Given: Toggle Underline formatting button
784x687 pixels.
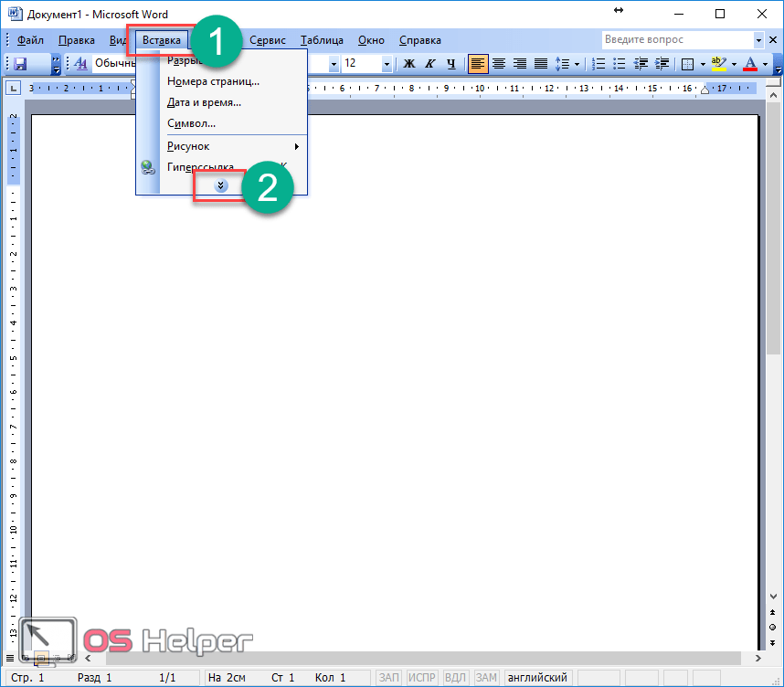Looking at the screenshot, I should 450,64.
